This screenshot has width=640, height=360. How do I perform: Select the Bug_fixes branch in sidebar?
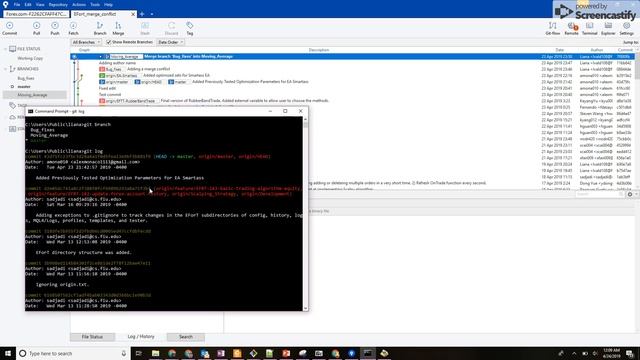26,78
